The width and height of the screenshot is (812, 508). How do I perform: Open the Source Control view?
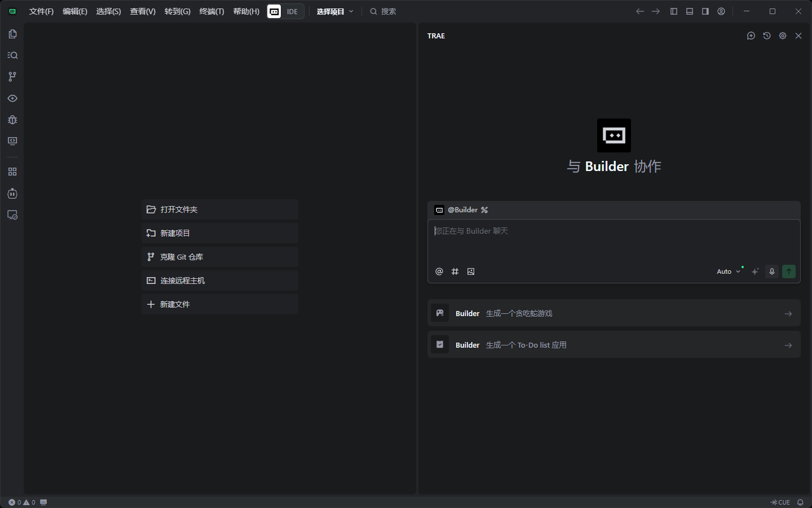(12, 77)
